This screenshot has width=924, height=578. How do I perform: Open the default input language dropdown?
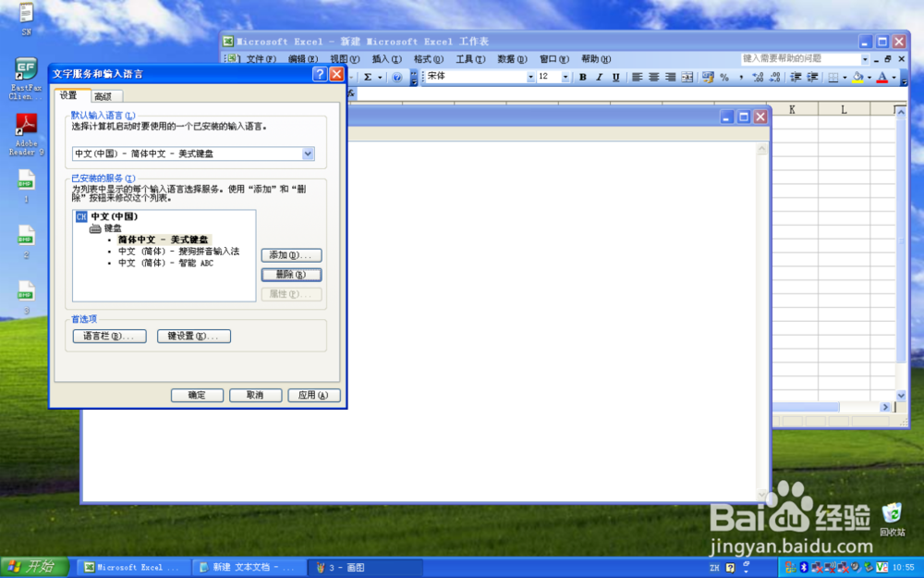pos(306,154)
